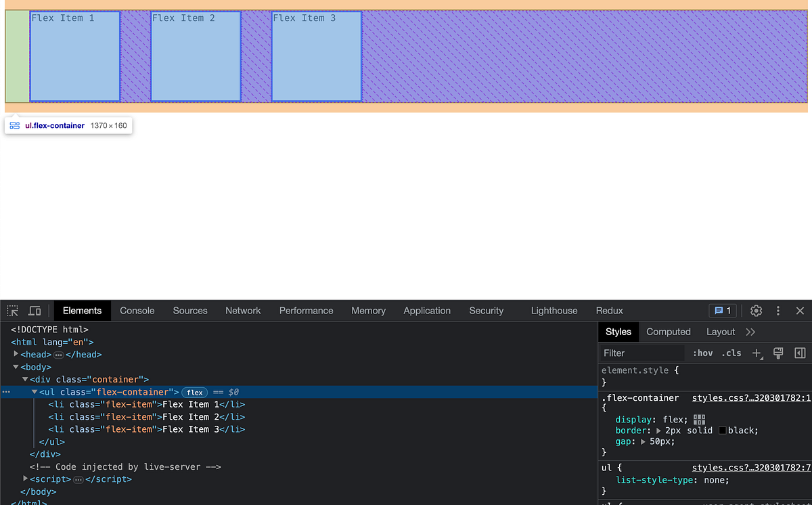Toggle common rendering emulations brush icon
Image resolution: width=812 pixels, height=505 pixels.
(x=777, y=353)
